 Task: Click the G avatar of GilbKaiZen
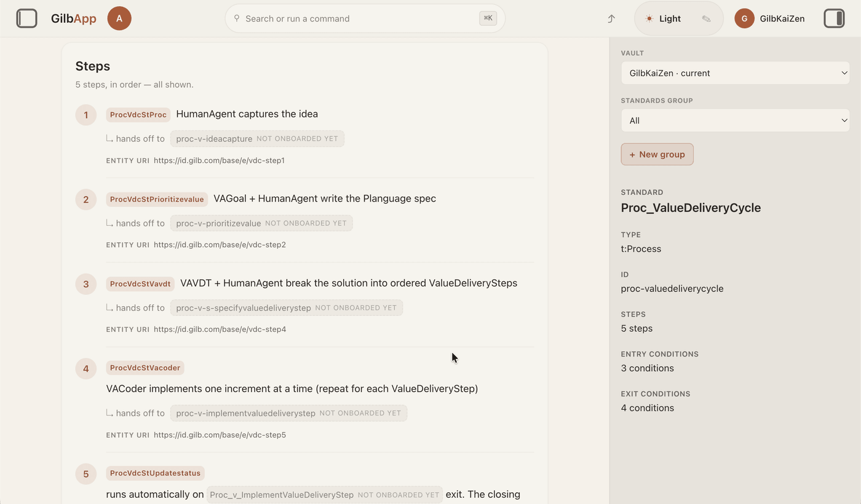pyautogui.click(x=744, y=18)
